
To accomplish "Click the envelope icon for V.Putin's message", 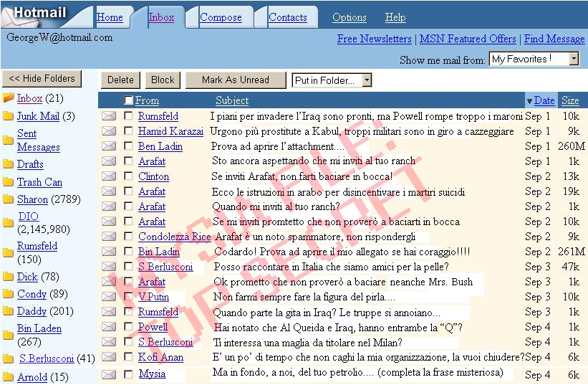I will point(109,297).
